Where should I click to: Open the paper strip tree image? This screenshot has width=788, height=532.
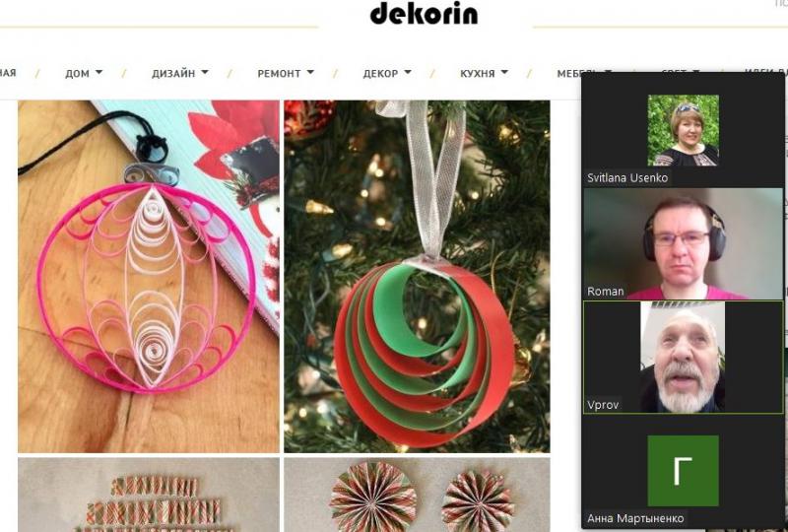pos(149,495)
